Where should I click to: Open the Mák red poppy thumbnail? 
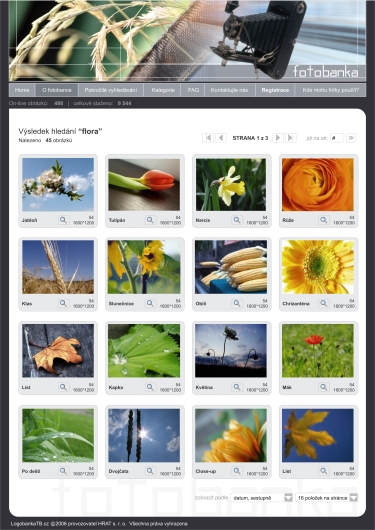[318, 351]
